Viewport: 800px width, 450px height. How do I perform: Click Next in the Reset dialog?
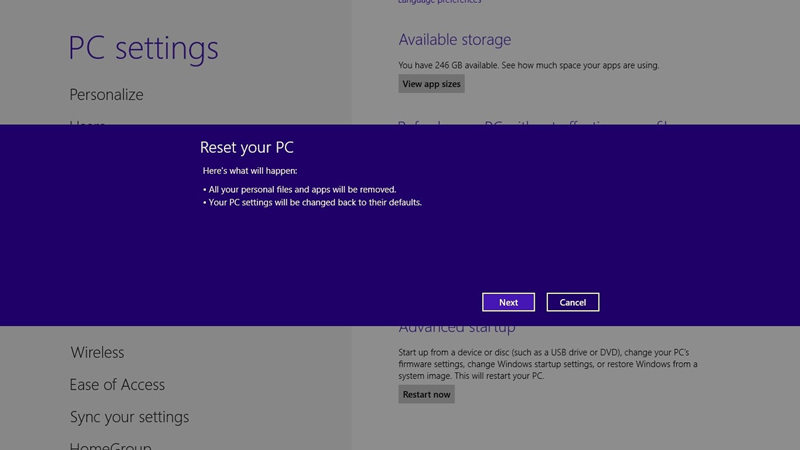click(x=508, y=302)
